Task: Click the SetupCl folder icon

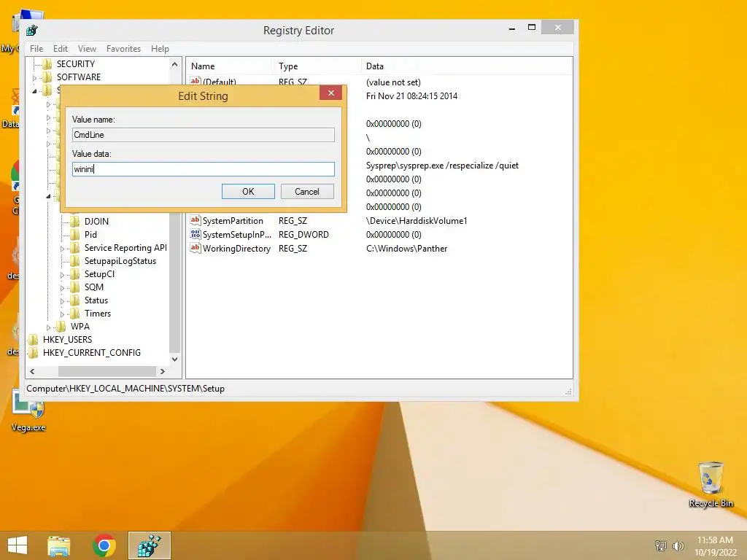Action: point(75,274)
